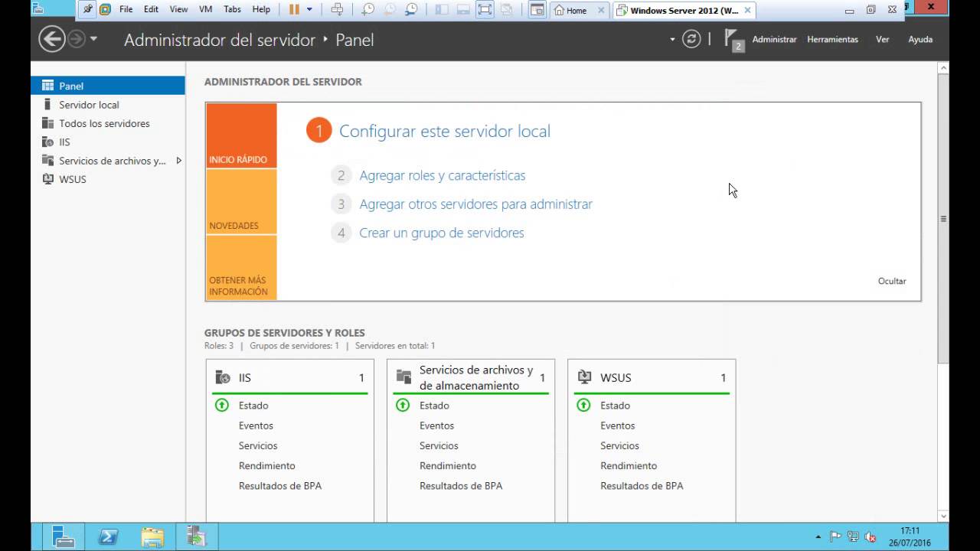Click the take snapshot icon in VMware toolbar
980x551 pixels.
(x=368, y=10)
